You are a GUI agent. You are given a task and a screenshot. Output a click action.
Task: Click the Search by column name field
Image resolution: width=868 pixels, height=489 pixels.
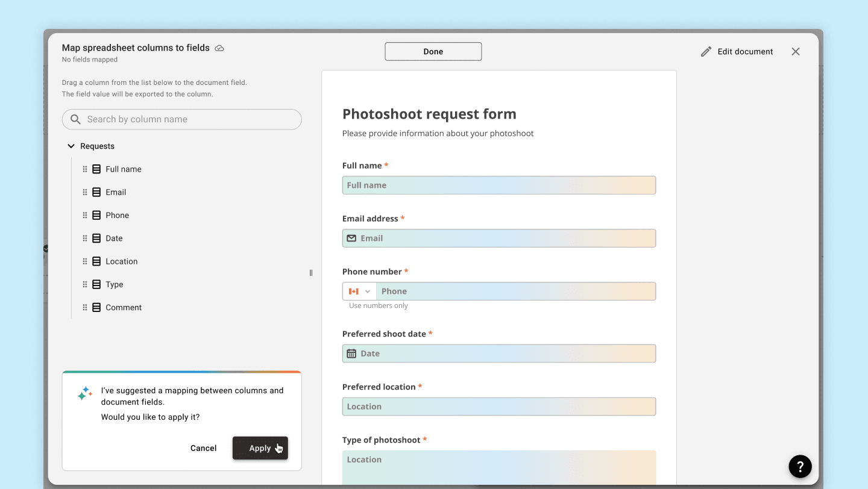click(x=182, y=119)
